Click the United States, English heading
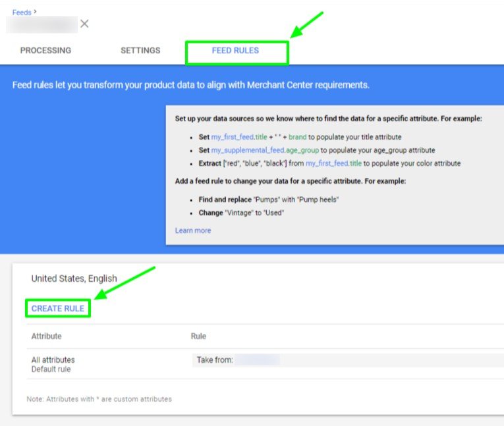Viewport: 504px width, 426px height. click(74, 279)
